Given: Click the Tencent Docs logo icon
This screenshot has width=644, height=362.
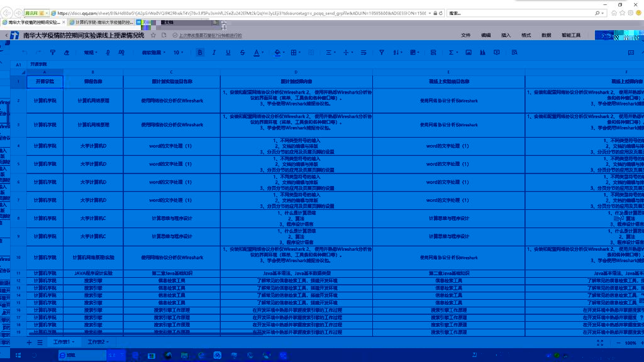Looking at the screenshot, I should tap(15, 35).
